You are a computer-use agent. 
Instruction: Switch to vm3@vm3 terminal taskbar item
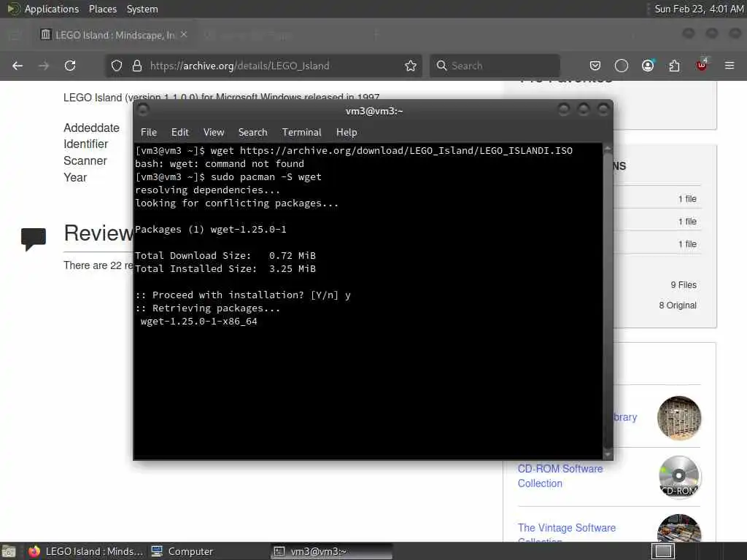332,551
